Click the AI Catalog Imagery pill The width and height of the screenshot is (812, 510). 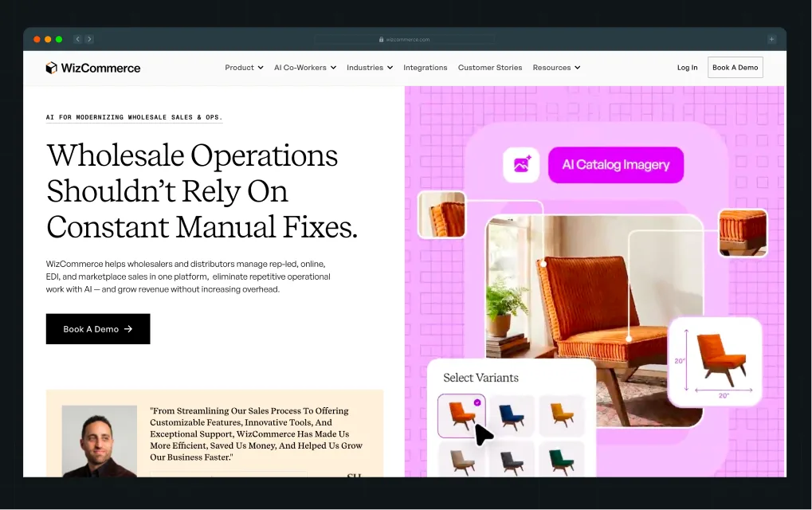(616, 165)
